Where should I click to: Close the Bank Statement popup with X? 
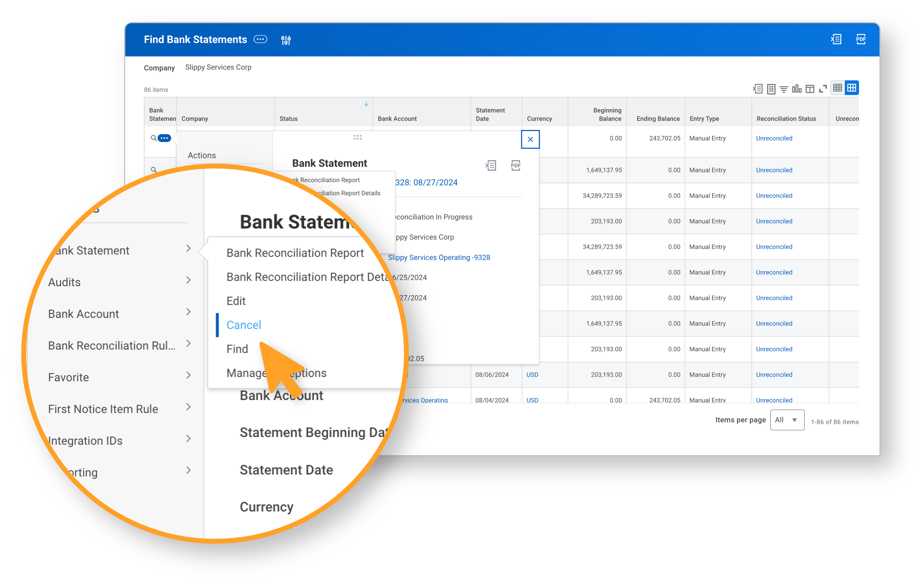[530, 139]
